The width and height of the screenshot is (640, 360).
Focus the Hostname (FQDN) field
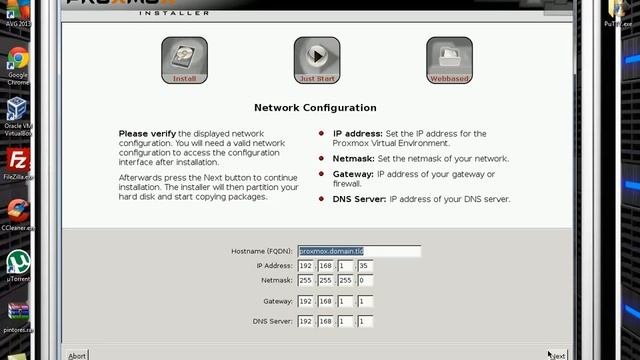point(359,251)
